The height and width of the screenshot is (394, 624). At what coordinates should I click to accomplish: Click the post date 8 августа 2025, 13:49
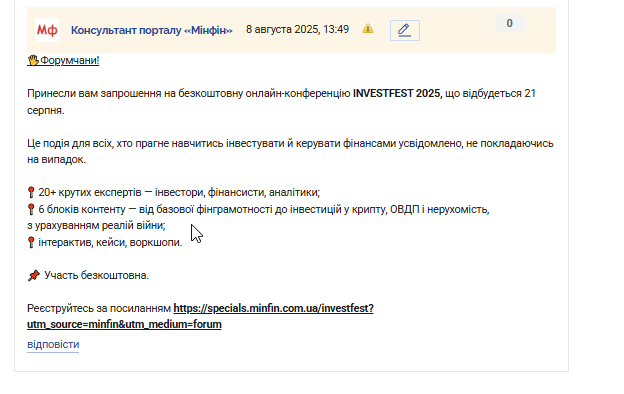pyautogui.click(x=297, y=29)
